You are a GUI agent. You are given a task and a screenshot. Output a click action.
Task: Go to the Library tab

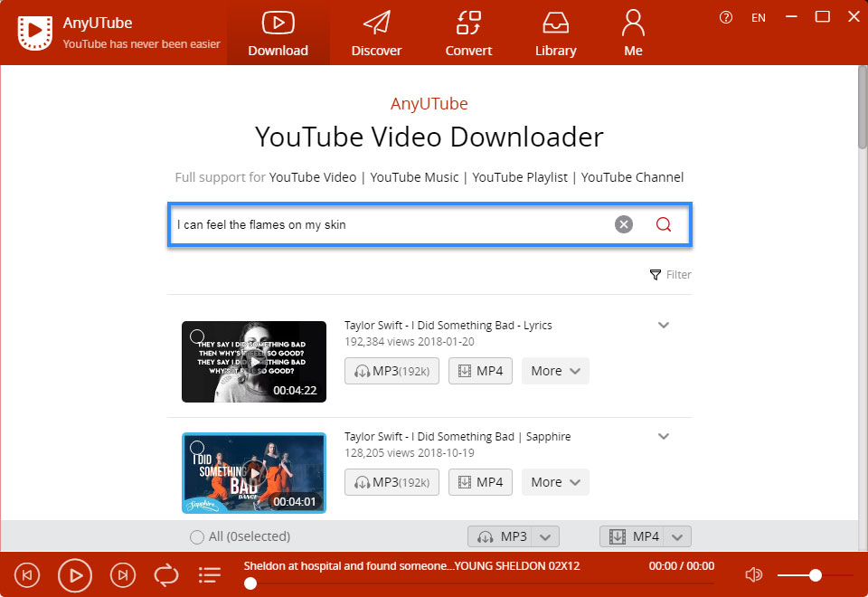(x=556, y=33)
